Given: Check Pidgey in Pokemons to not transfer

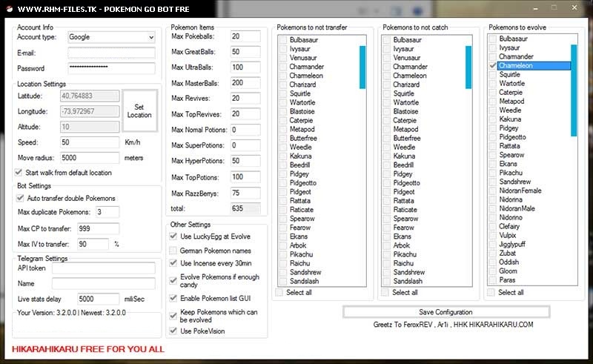Looking at the screenshot, I should pos(283,174).
